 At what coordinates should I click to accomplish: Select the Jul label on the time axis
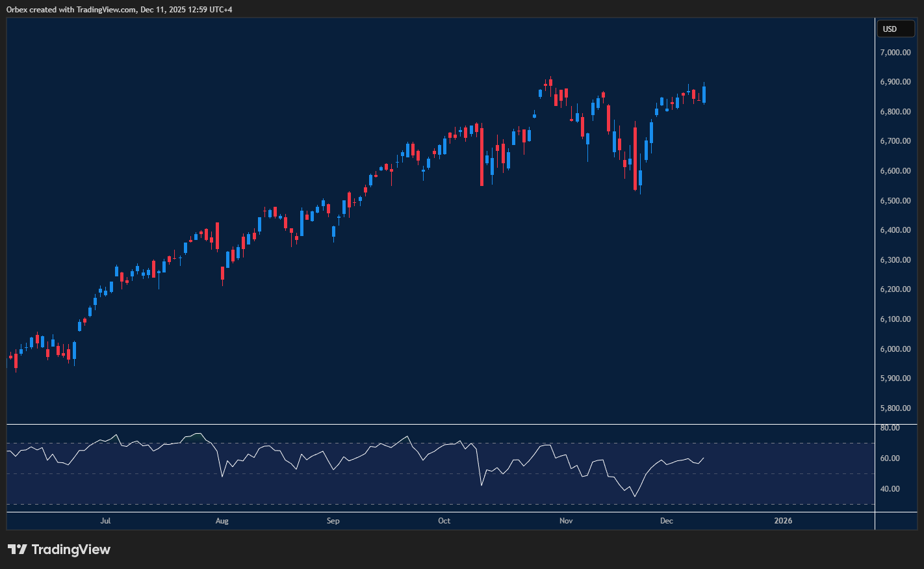(105, 521)
